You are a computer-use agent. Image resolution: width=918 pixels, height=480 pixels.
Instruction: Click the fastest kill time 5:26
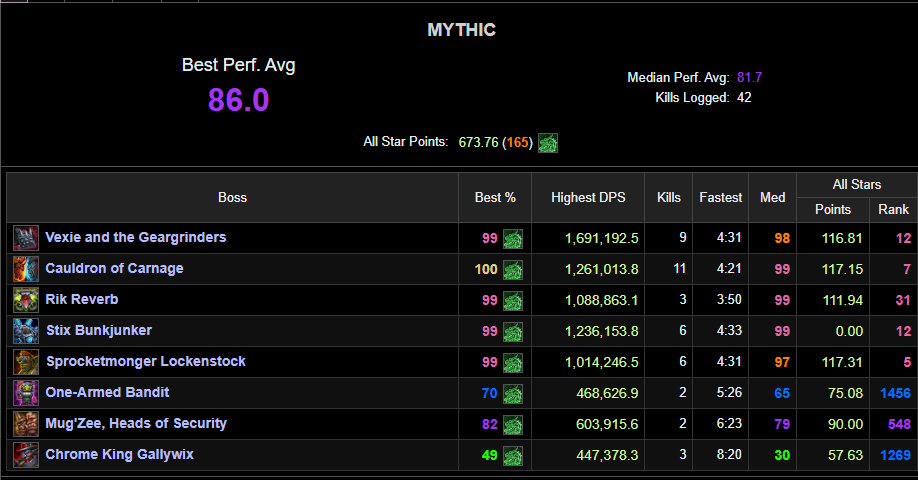click(x=729, y=392)
